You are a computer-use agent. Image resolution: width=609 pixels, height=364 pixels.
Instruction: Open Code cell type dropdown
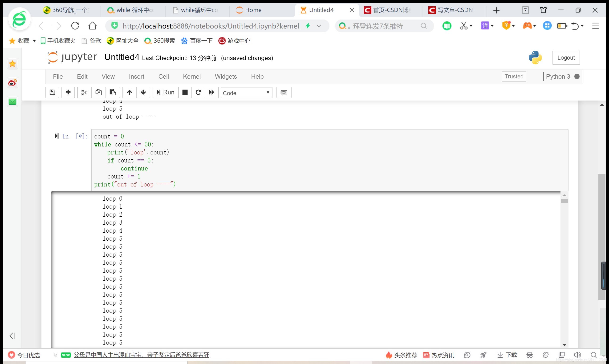246,93
